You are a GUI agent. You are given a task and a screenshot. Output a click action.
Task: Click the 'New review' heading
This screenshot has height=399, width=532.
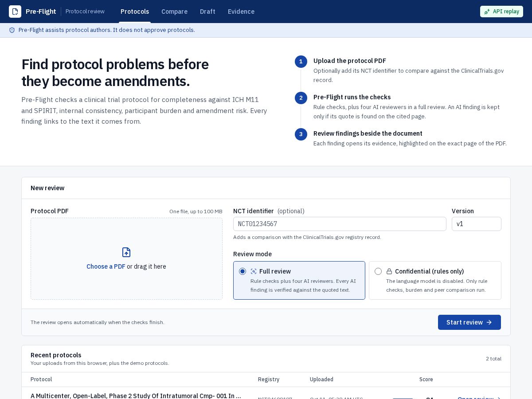(x=47, y=188)
